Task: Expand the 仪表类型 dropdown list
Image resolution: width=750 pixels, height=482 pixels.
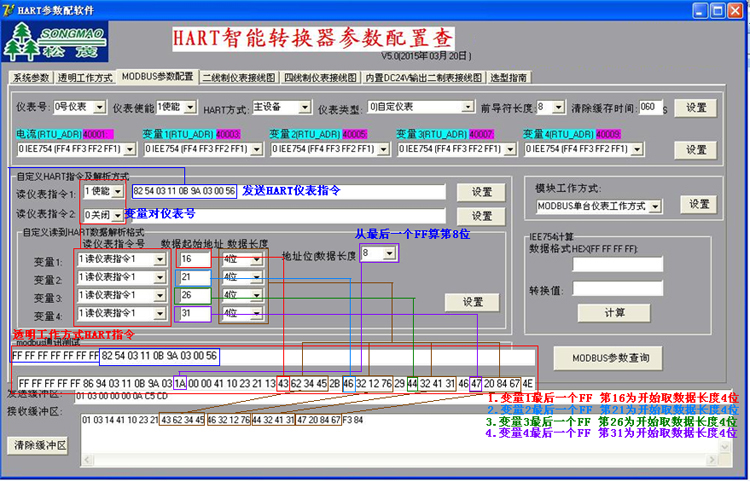Action: pos(421,107)
